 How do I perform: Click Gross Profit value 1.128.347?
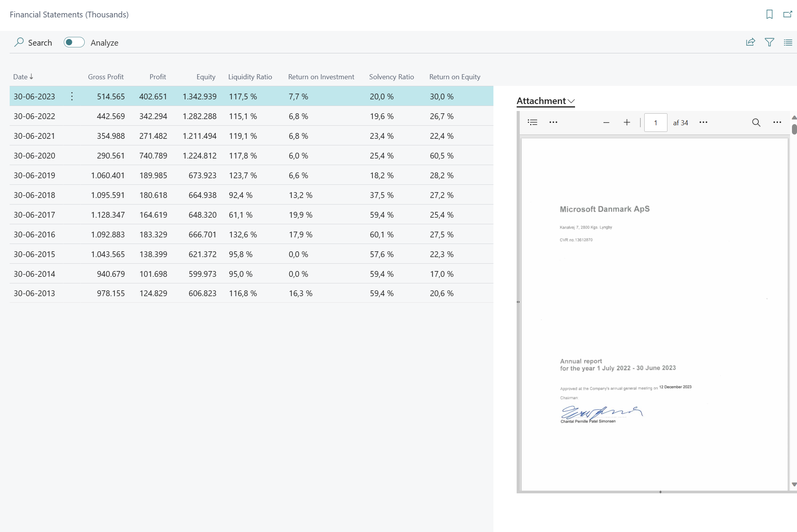[108, 215]
